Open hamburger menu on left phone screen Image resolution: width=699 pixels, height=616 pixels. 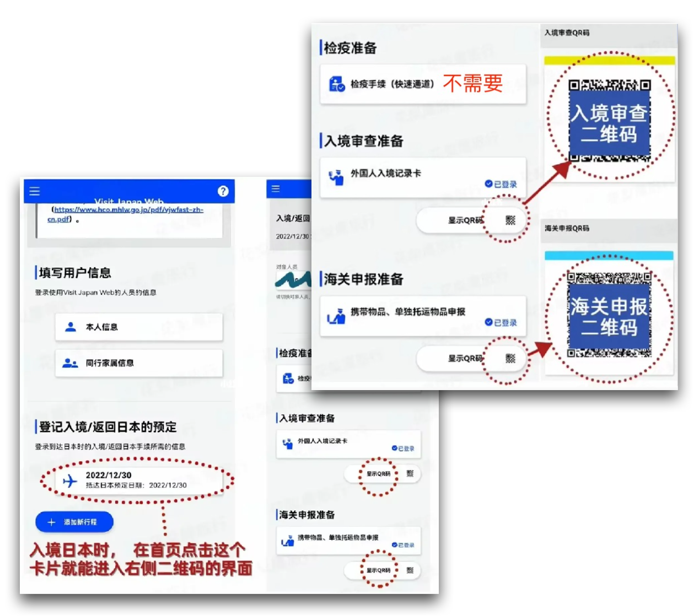pyautogui.click(x=35, y=191)
